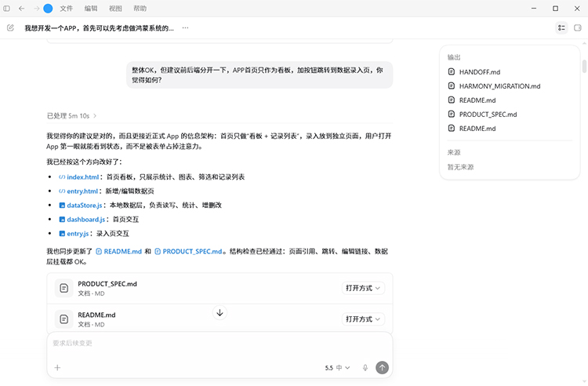Expand the 已处理 5m 10s details
Screen dimensions: 588x386
(x=71, y=115)
